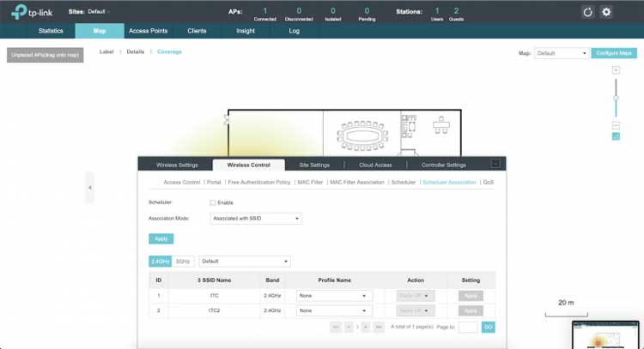This screenshot has width=644, height=349.
Task: Select the 5GHz band toggle
Action: pyautogui.click(x=184, y=261)
